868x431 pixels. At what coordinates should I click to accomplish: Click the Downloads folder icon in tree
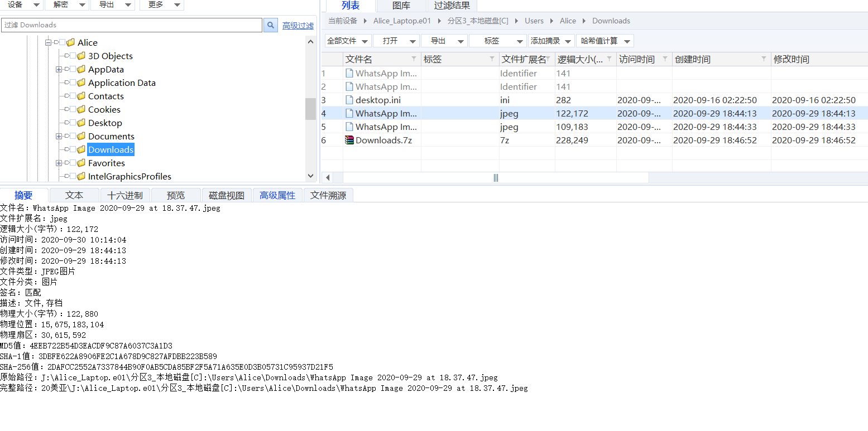pos(81,149)
